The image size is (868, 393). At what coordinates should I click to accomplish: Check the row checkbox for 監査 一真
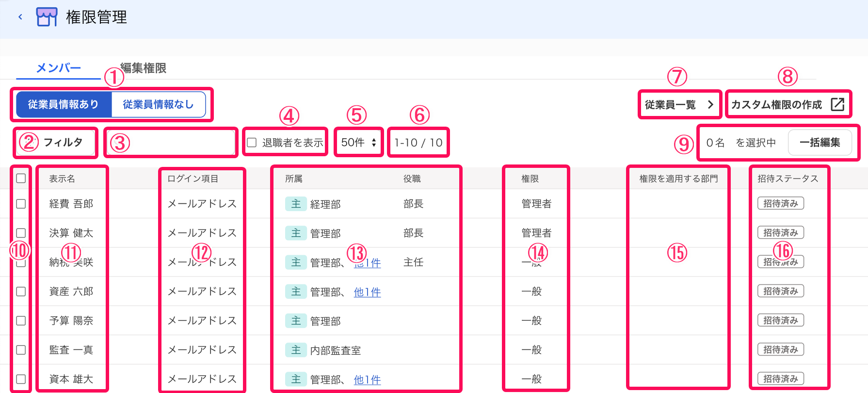point(21,350)
